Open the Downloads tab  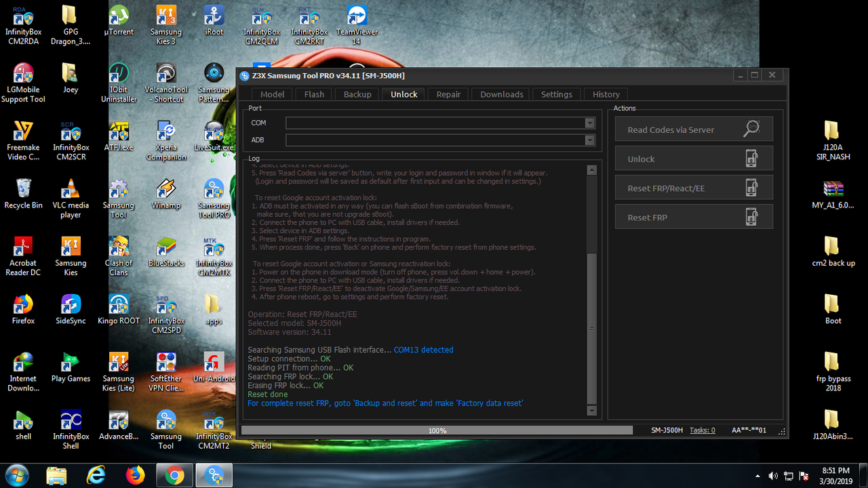tap(502, 94)
